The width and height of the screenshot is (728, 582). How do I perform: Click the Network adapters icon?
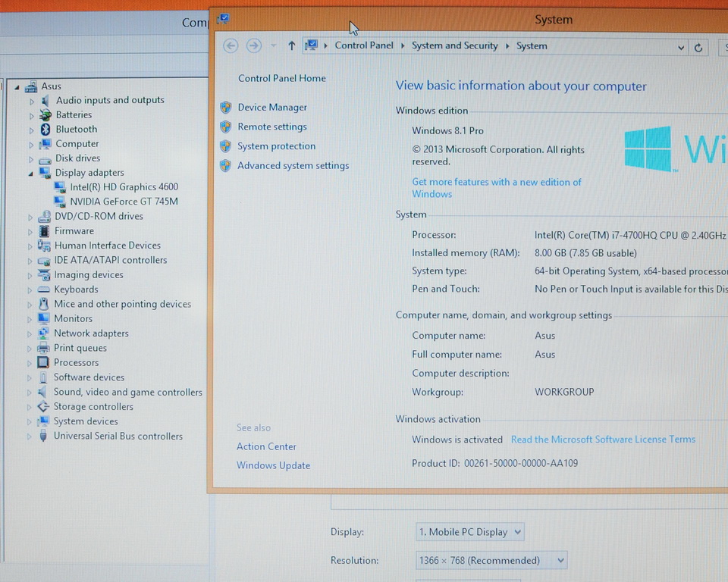[x=43, y=333]
